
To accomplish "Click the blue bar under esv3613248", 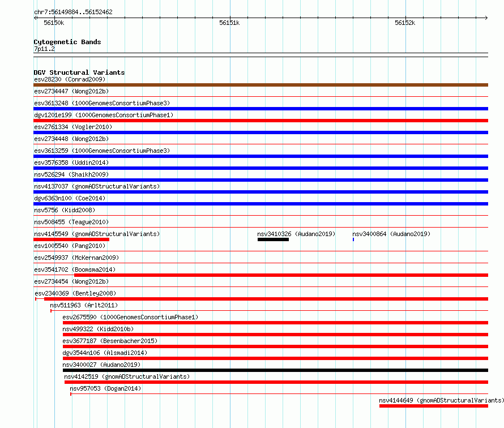I will point(260,109).
